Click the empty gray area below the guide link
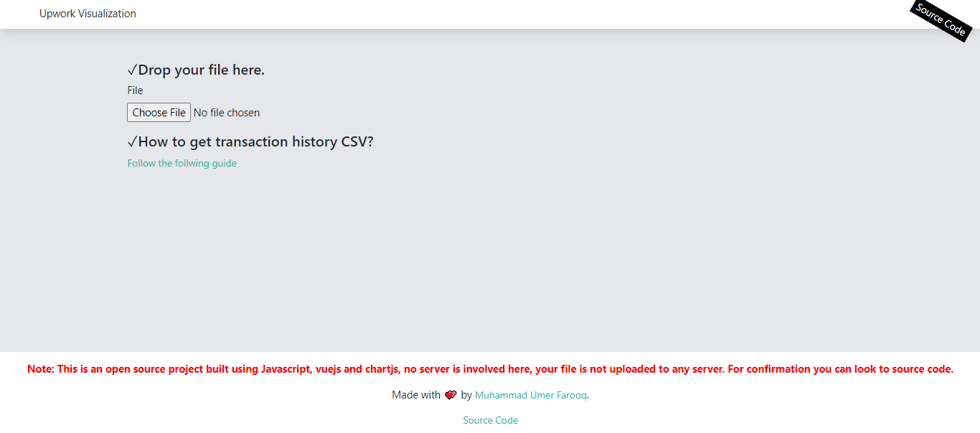980x433 pixels. click(490, 259)
